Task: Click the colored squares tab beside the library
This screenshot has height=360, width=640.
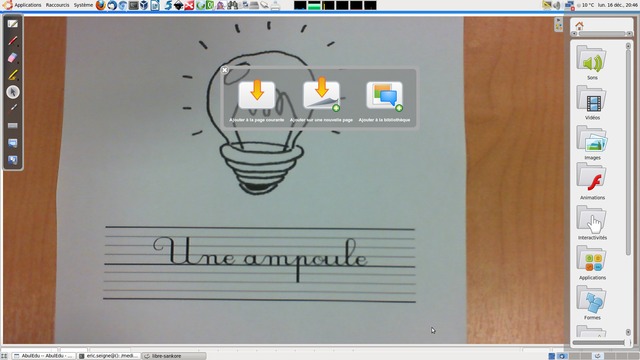Action: [x=558, y=27]
